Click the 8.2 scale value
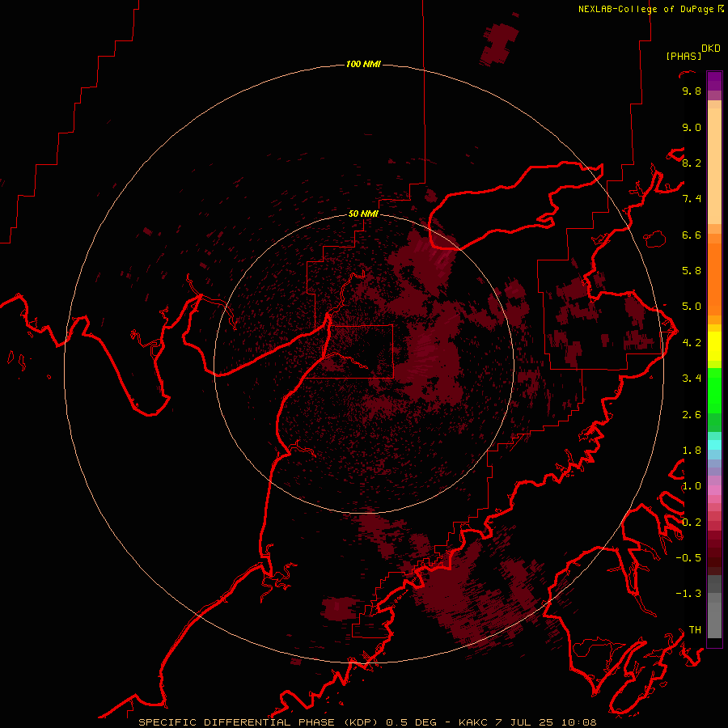 pyautogui.click(x=692, y=163)
